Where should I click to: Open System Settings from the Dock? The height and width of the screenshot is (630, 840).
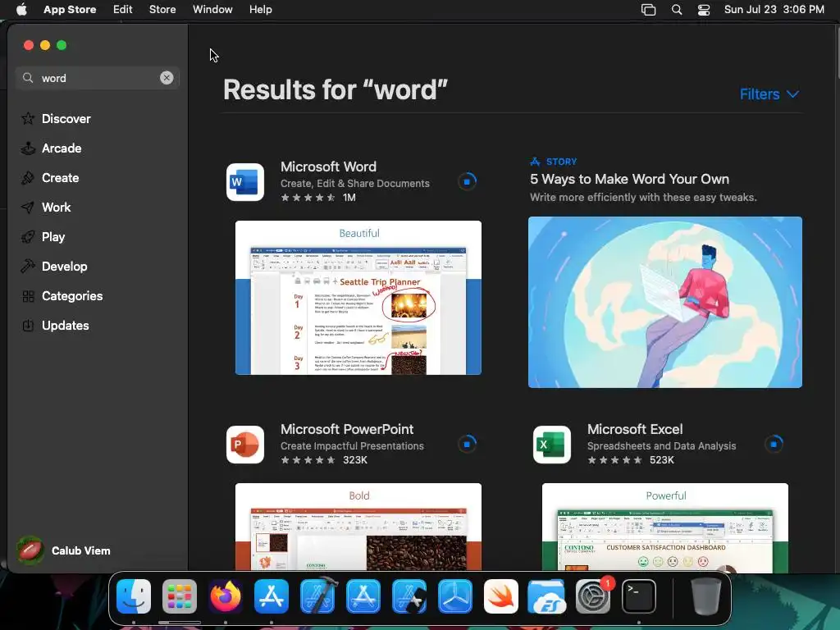pos(592,596)
